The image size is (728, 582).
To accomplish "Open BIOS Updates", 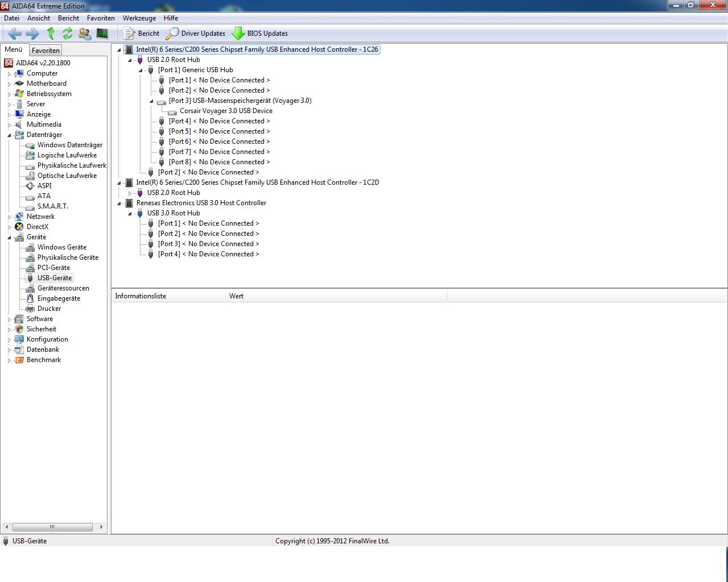I will point(260,34).
